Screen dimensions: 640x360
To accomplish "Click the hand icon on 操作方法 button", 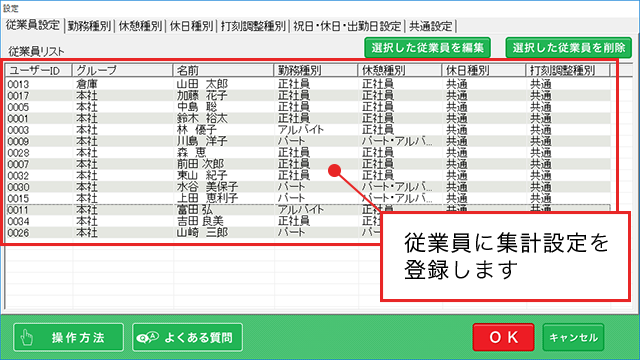I will (27, 338).
